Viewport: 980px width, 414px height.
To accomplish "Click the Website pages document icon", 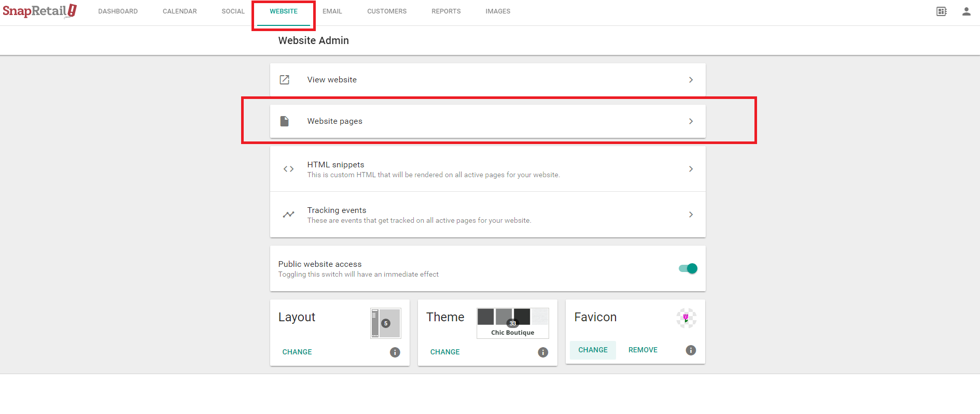I will [285, 121].
